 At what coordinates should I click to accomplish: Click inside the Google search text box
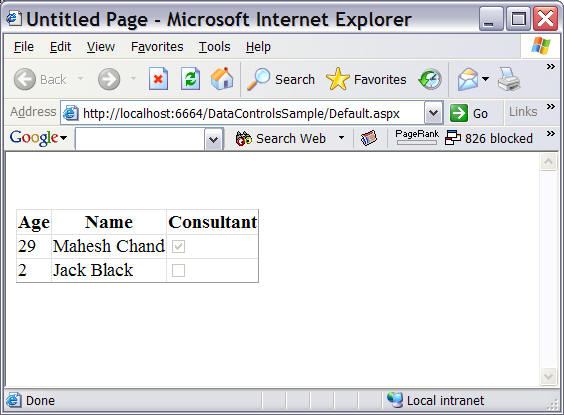pyautogui.click(x=140, y=139)
